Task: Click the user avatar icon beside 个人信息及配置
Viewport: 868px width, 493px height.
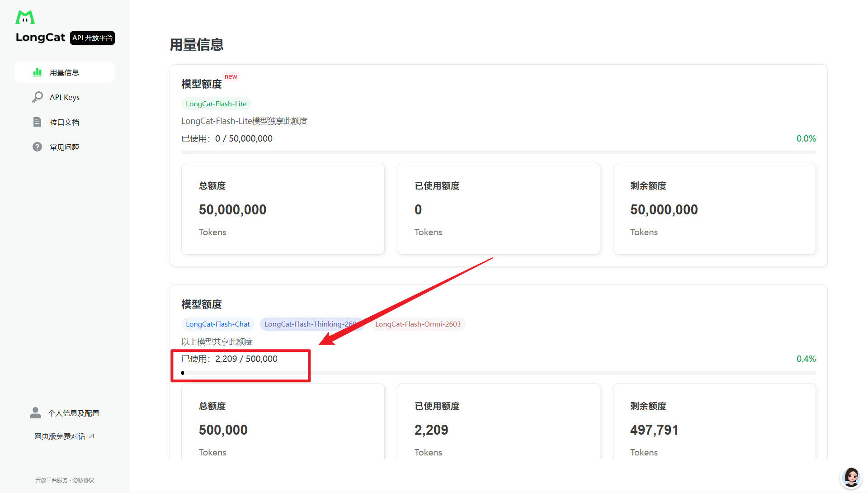Action: click(35, 413)
